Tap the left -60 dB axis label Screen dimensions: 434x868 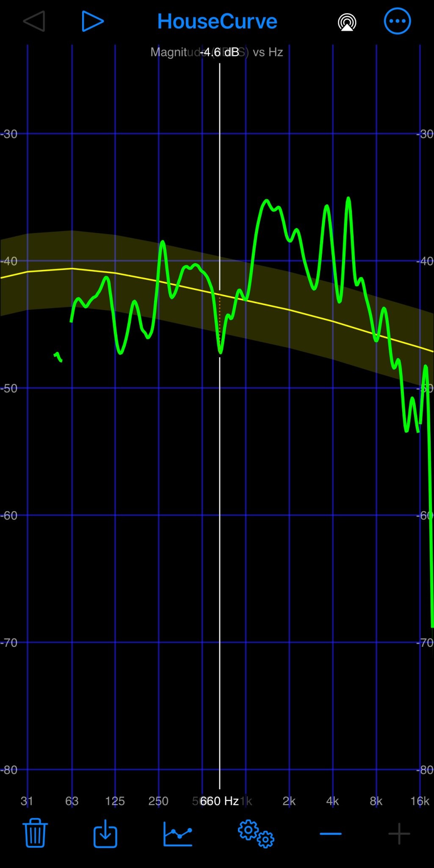coord(9,516)
